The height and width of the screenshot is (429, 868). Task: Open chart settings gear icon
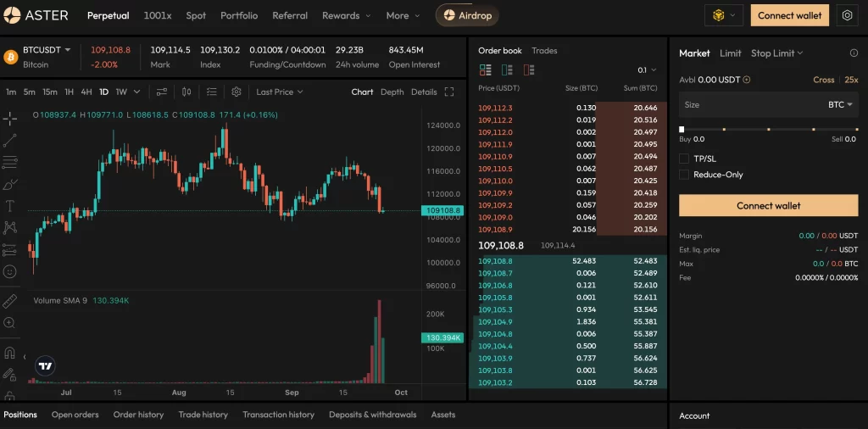click(236, 92)
